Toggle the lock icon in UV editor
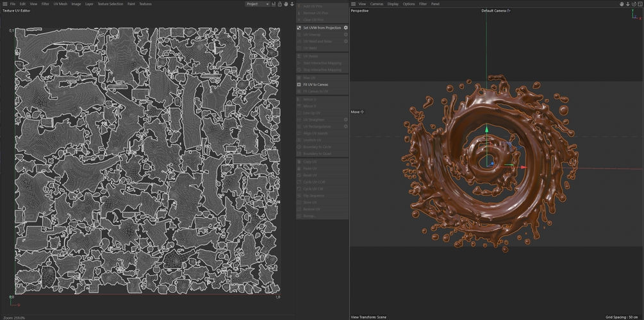Image resolution: width=644 pixels, height=320 pixels. (x=279, y=4)
